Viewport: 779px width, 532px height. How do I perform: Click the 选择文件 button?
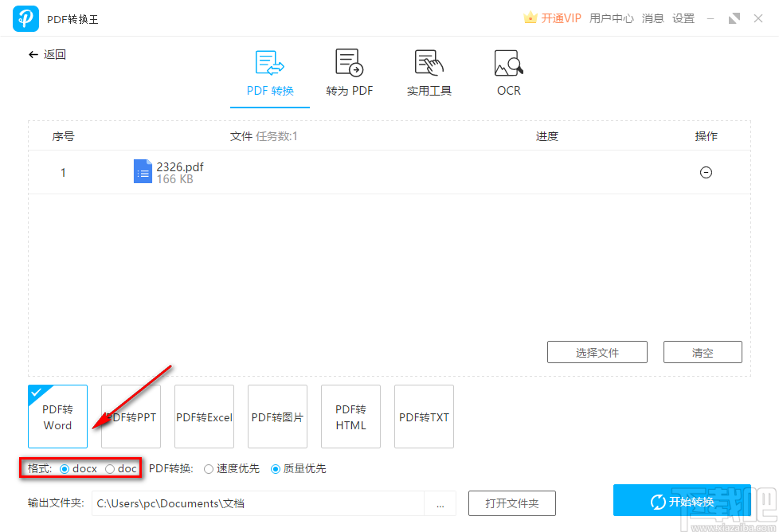pyautogui.click(x=597, y=352)
